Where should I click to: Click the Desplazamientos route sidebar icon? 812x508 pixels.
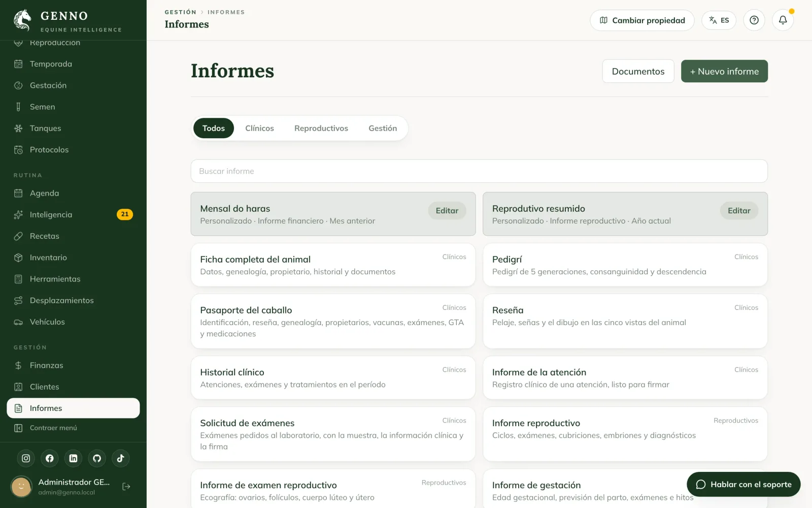pyautogui.click(x=18, y=301)
